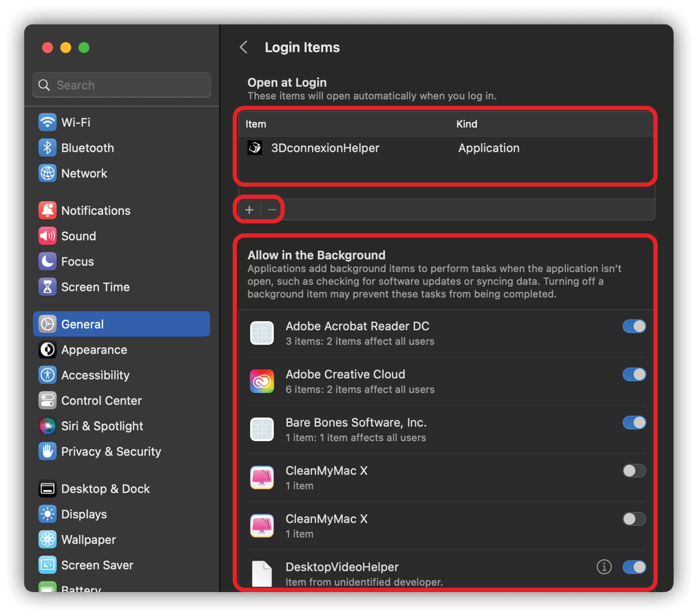
Task: Click the search magnifying glass icon
Action: point(44,85)
